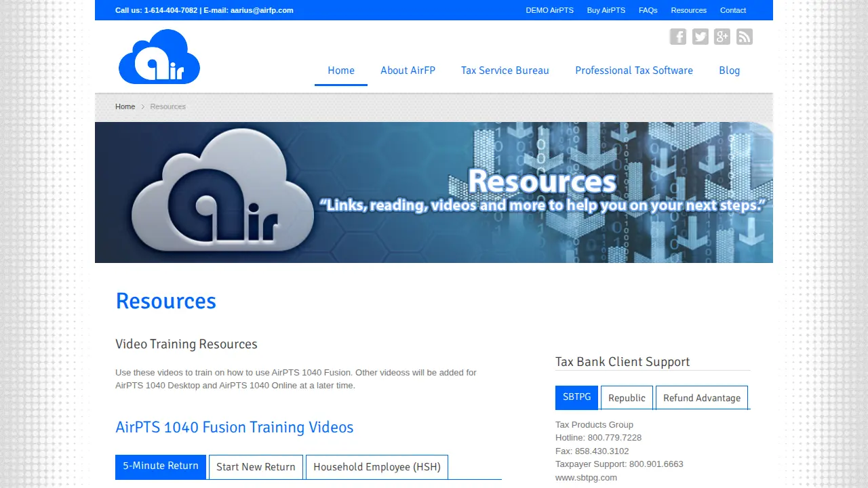Click the www.sbtpg.com text
The height and width of the screenshot is (488, 868).
pyautogui.click(x=586, y=477)
